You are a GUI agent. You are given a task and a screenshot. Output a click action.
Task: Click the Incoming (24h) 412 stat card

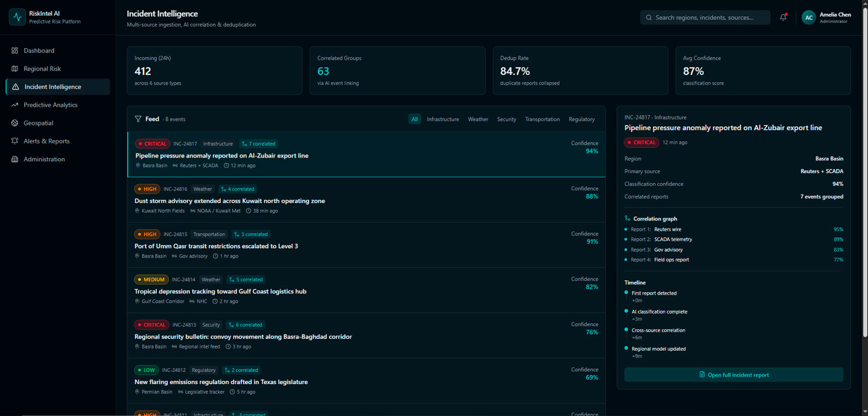point(214,71)
